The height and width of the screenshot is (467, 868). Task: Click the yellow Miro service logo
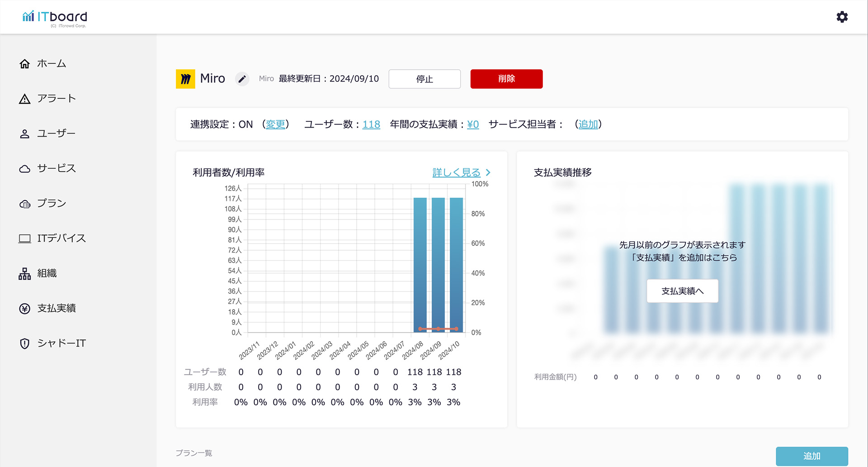click(185, 79)
